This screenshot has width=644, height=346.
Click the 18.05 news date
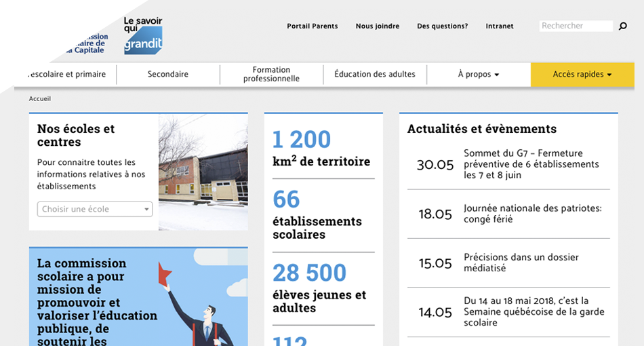click(x=435, y=214)
